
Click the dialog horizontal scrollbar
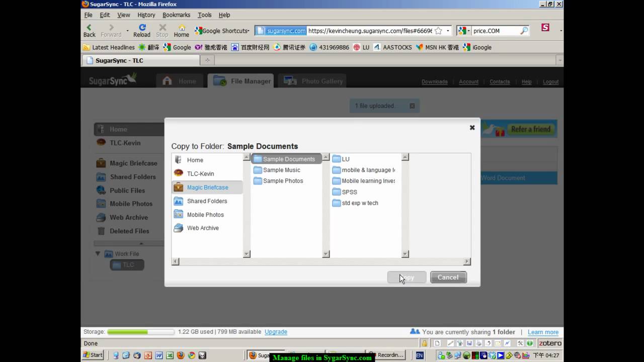(x=321, y=261)
